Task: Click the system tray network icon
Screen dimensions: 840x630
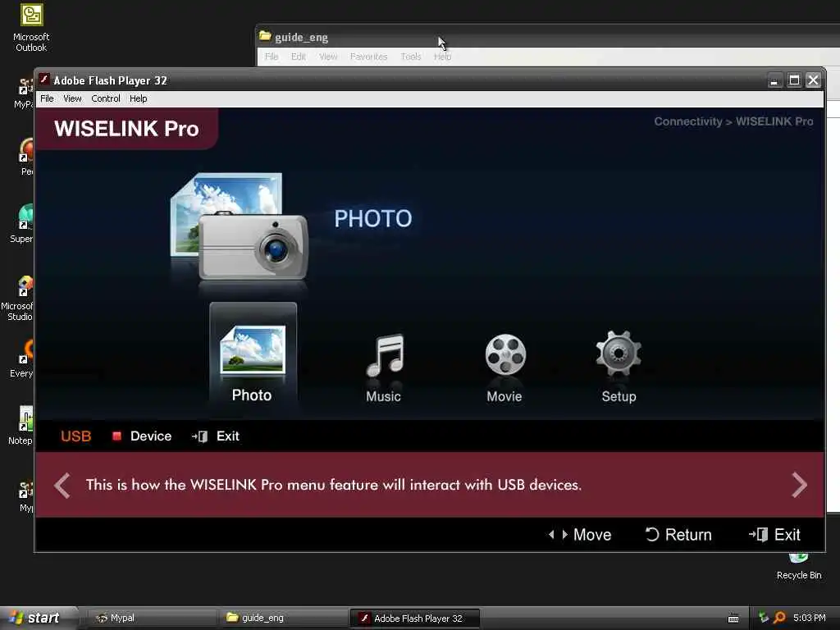Action: tap(764, 618)
